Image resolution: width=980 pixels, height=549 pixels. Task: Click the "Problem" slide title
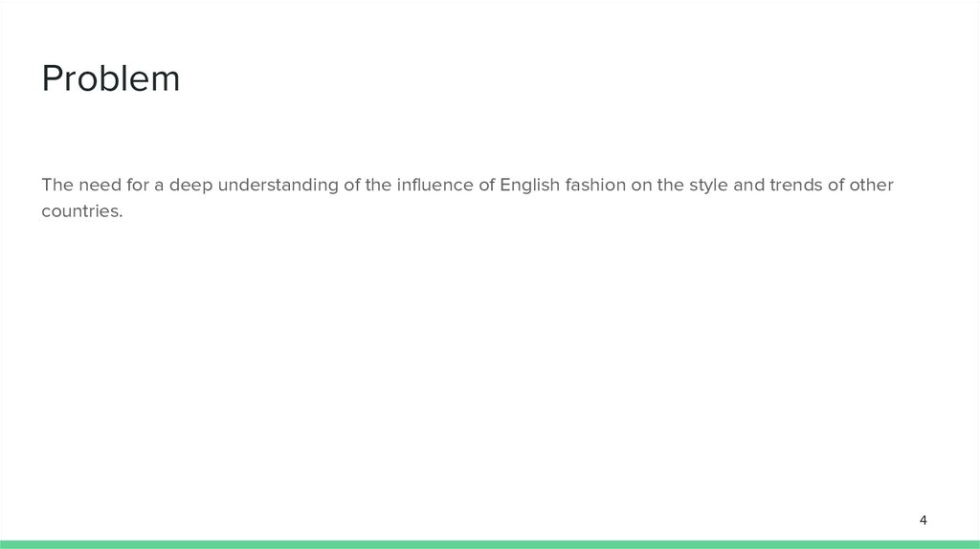111,79
